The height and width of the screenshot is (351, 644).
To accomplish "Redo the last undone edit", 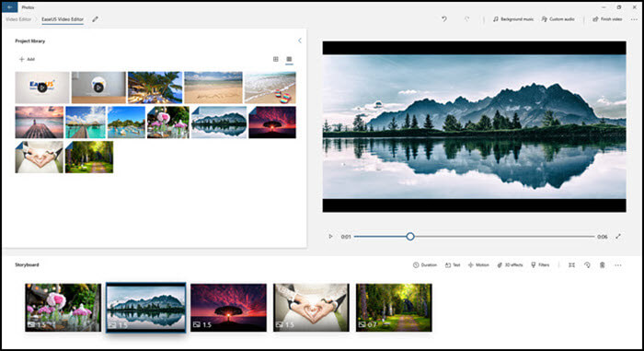I will pos(466,19).
